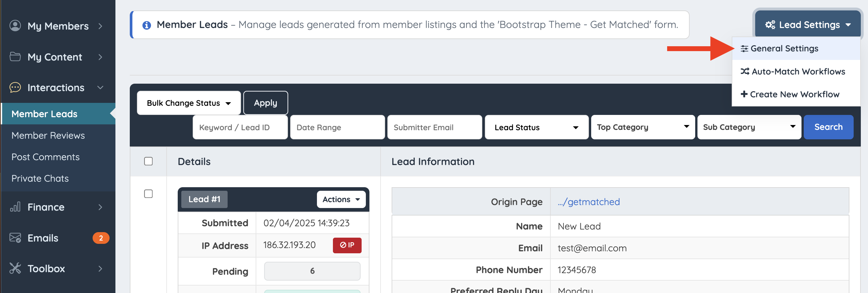Click the Lead #1 badge
868x293 pixels.
coord(204,200)
